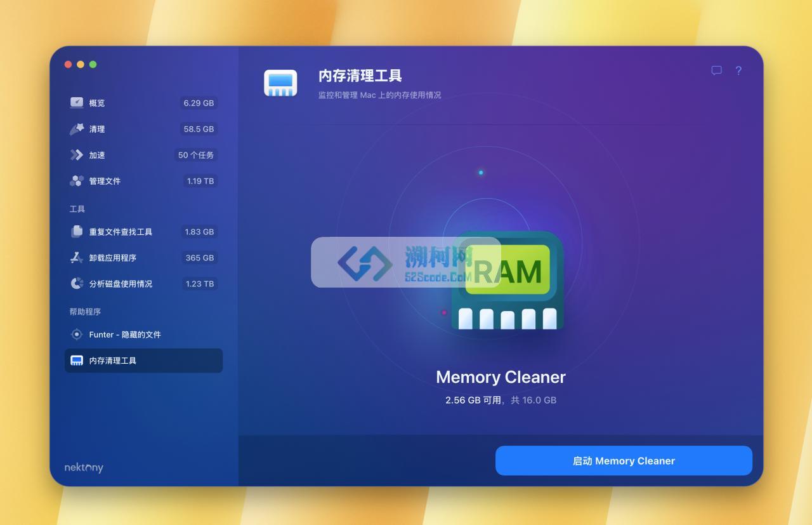The image size is (812, 525).
Task: Minimize the window with the yellow button
Action: (81, 64)
